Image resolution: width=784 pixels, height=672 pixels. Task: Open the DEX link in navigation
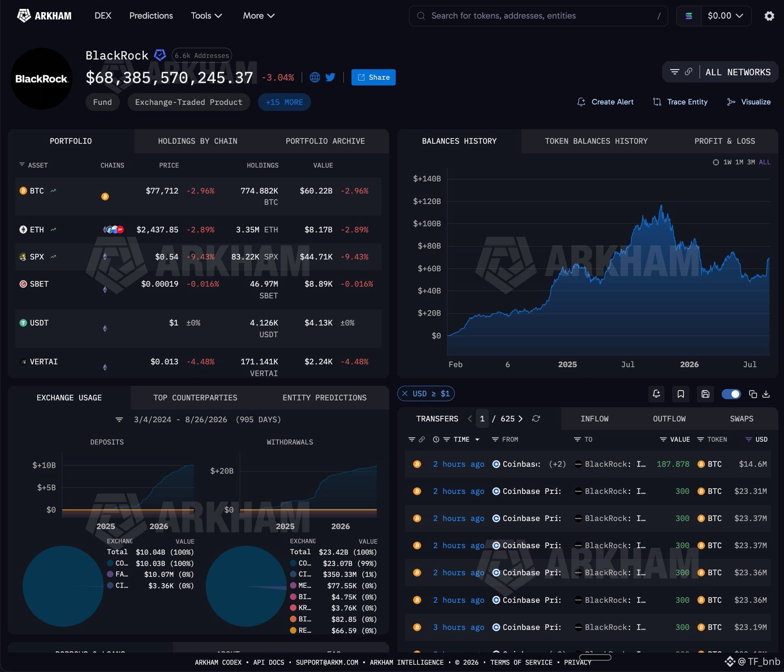103,16
